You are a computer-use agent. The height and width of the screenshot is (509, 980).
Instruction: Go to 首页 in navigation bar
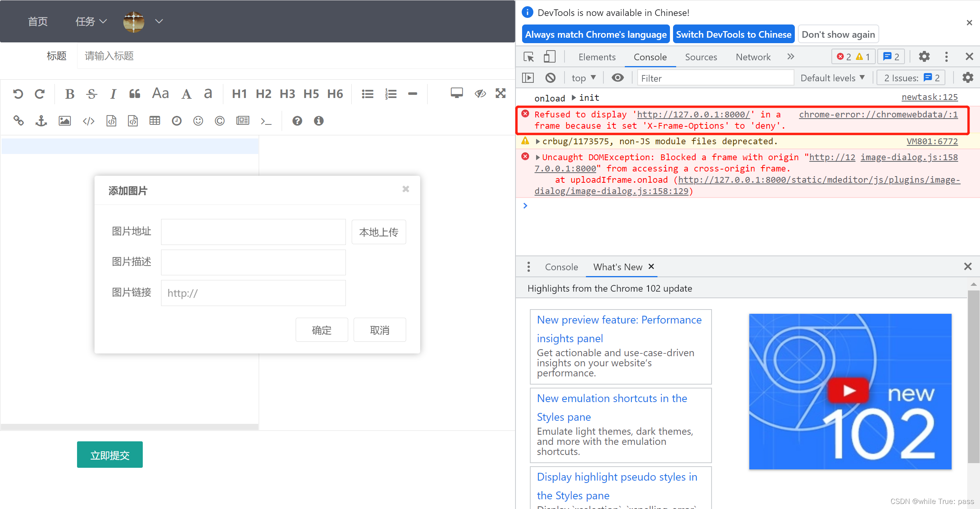point(38,21)
